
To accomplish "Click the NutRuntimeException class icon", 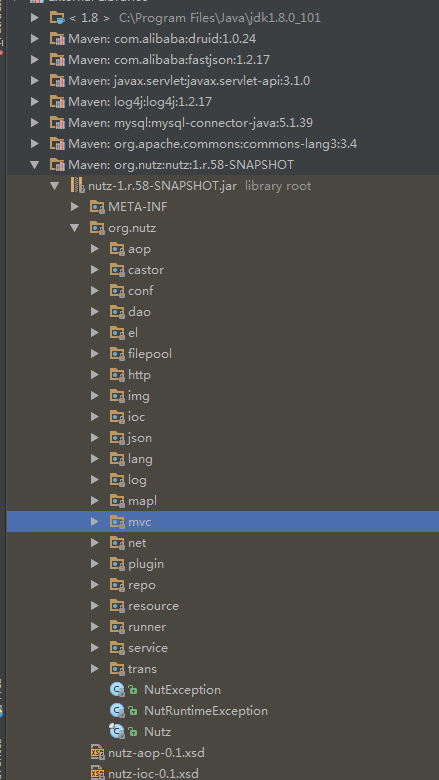I will tap(116, 710).
